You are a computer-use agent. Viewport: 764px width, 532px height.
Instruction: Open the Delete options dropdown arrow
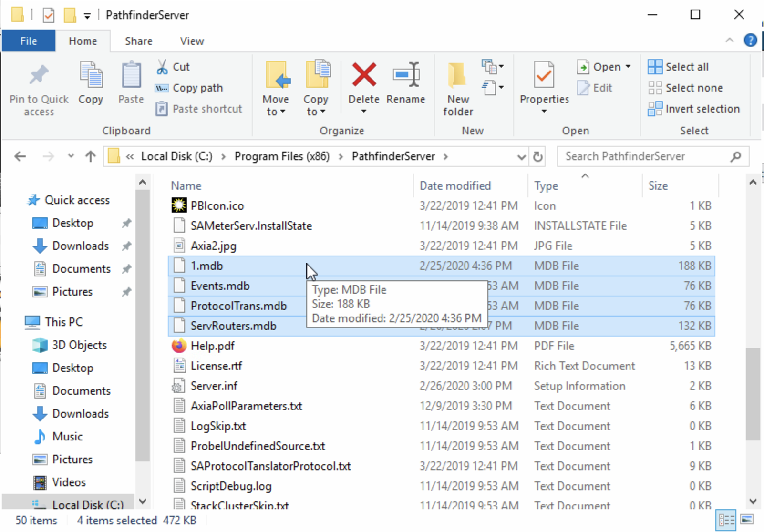pyautogui.click(x=364, y=112)
